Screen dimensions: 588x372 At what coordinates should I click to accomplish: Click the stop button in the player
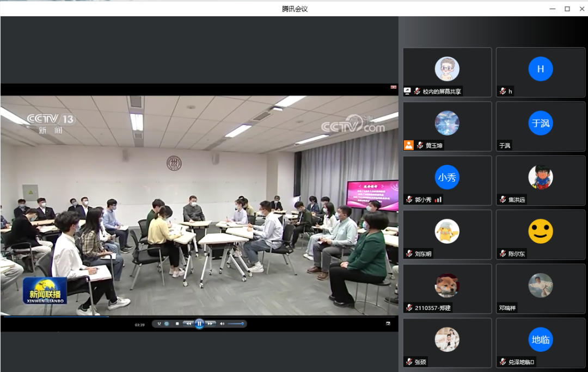[x=177, y=324]
